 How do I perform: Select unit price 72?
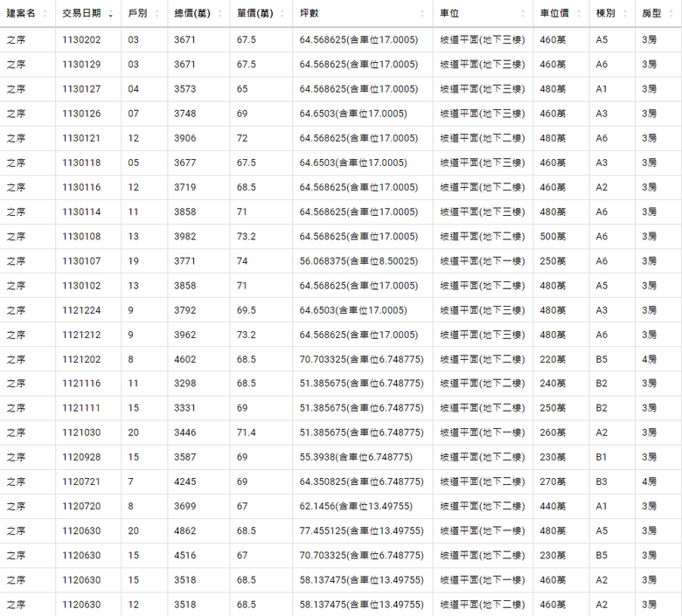click(242, 138)
